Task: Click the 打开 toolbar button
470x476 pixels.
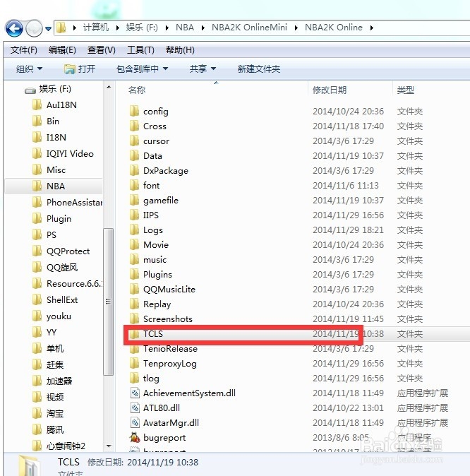Action: coord(80,69)
